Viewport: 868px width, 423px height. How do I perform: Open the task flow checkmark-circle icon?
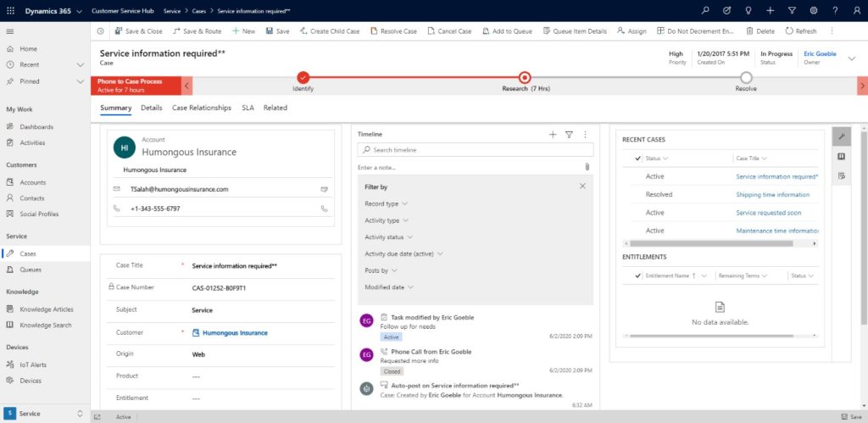726,10
